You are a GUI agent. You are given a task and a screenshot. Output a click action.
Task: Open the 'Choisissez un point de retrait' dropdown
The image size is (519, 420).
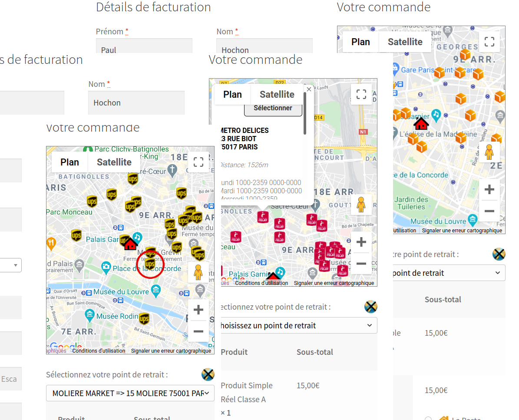tap(299, 325)
